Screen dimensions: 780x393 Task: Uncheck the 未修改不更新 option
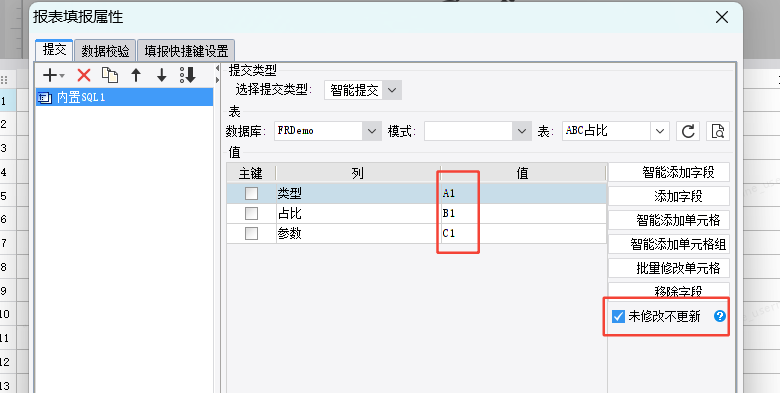[x=618, y=316]
